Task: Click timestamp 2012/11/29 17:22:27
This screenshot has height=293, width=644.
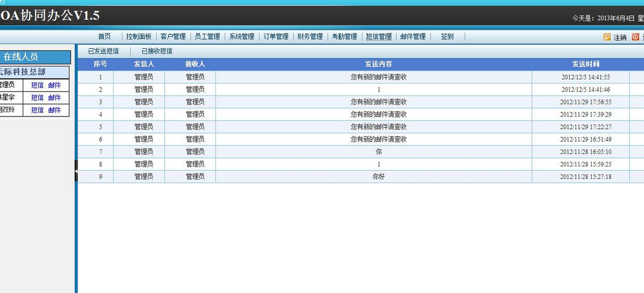Action: [x=585, y=127]
